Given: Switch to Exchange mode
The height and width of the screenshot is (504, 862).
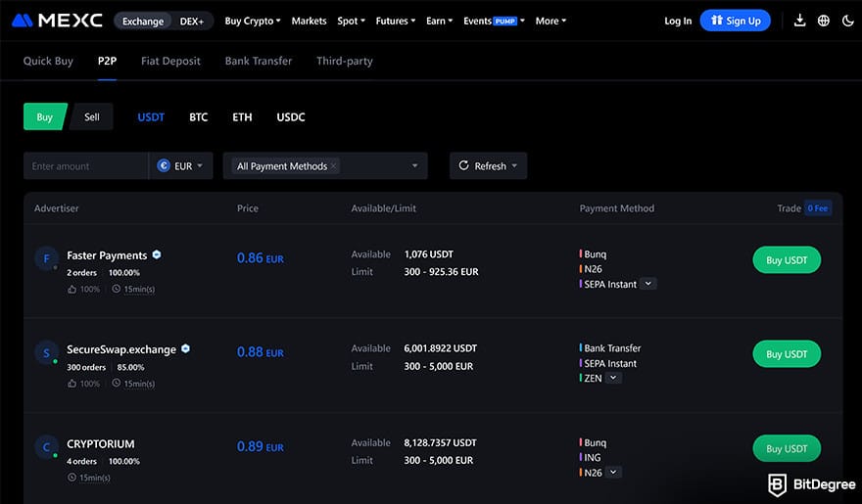Looking at the screenshot, I should (143, 21).
